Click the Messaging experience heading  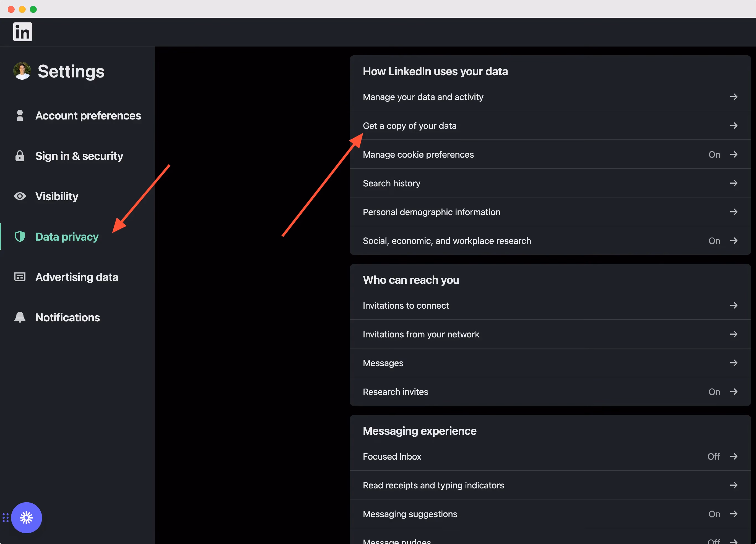click(420, 431)
